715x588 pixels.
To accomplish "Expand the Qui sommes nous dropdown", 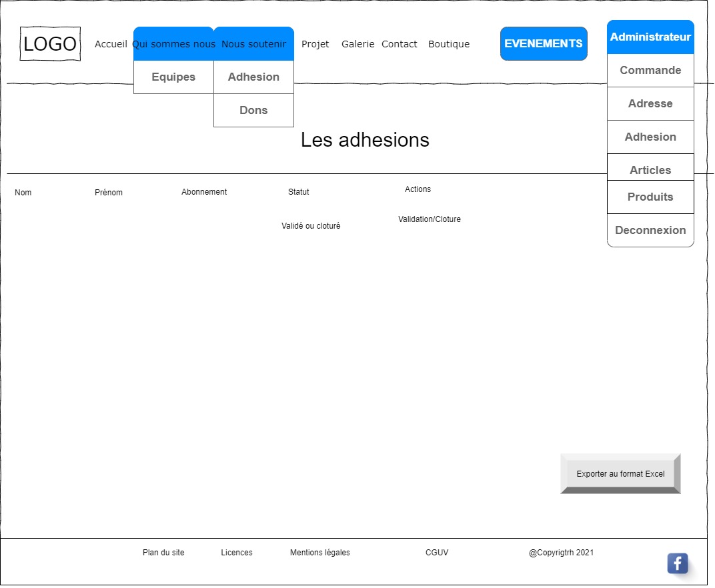I will click(x=173, y=44).
